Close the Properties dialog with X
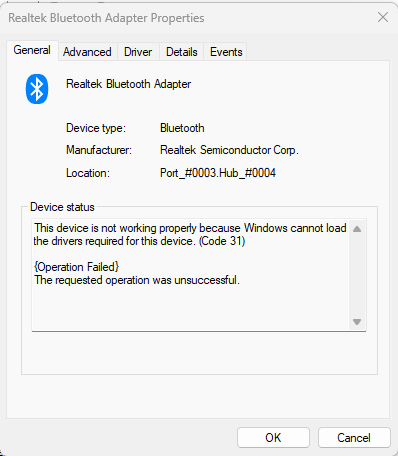The height and width of the screenshot is (456, 398). coord(383,17)
